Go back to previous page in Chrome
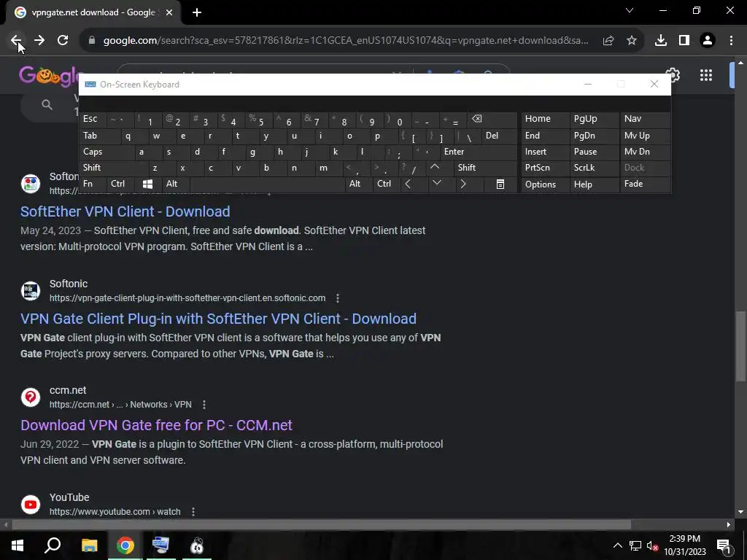This screenshot has width=747, height=560. click(x=16, y=41)
